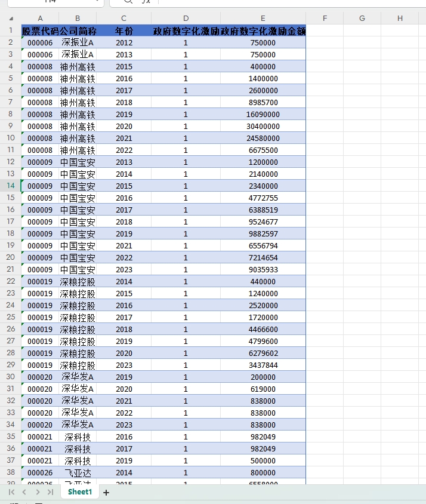Select the 深粮控股 cell in row 22
This screenshot has height=504, width=426.
pos(78,281)
